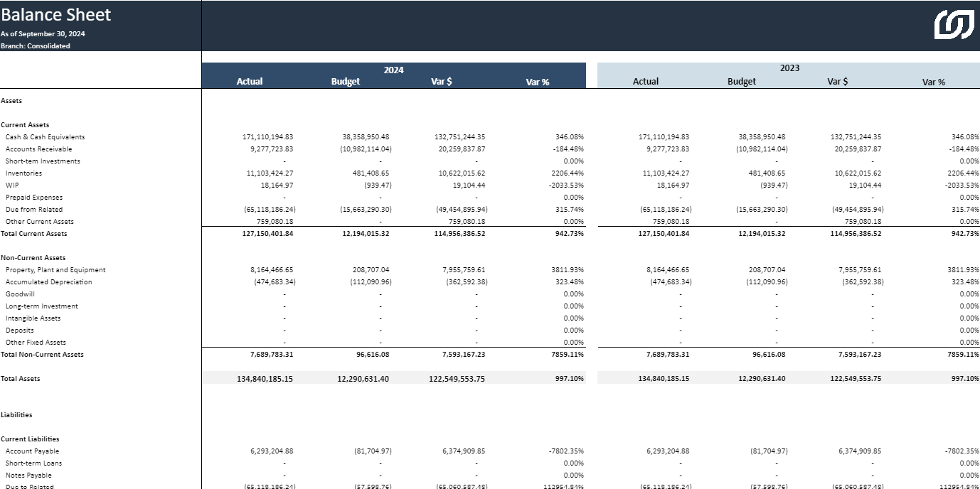Image resolution: width=980 pixels, height=489 pixels.
Task: Select the Branch: Consolidated subtitle text
Action: pos(36,46)
